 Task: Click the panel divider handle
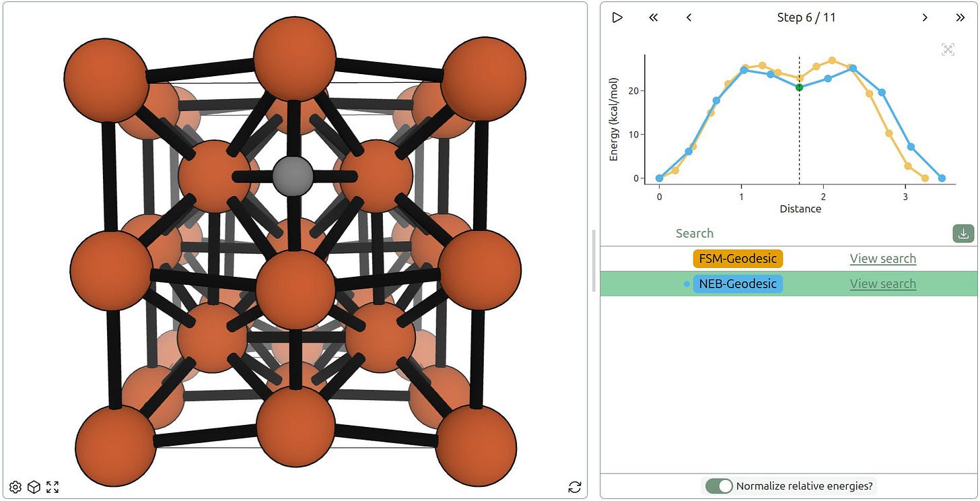[594, 261]
